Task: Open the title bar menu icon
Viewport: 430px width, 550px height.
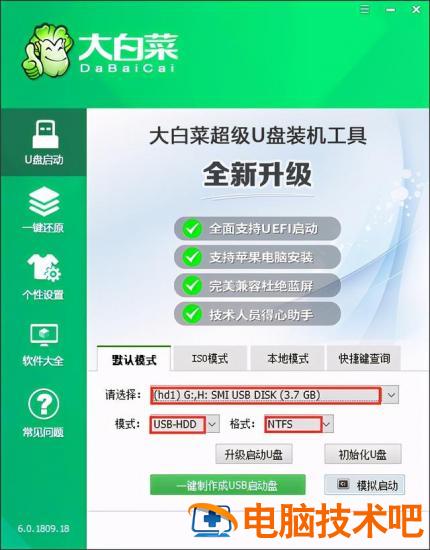Action: click(x=365, y=9)
